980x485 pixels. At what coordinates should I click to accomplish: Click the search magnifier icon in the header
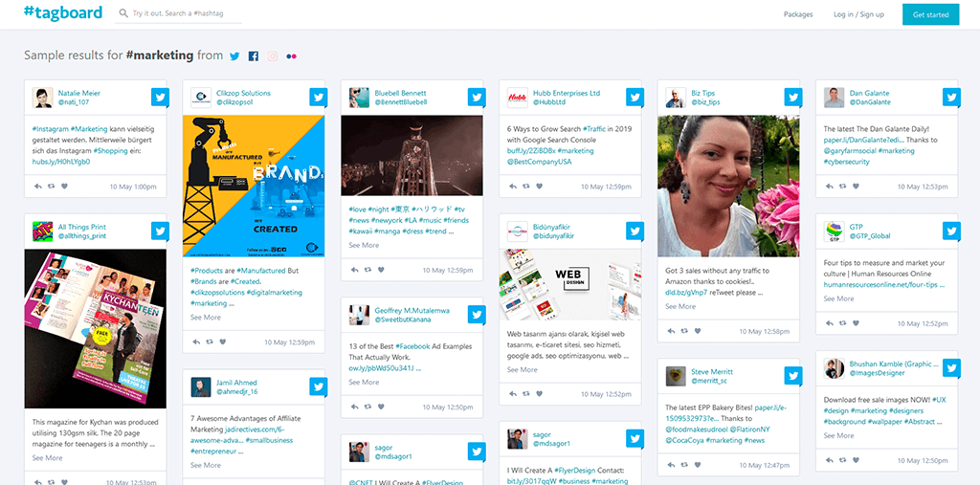[x=123, y=13]
